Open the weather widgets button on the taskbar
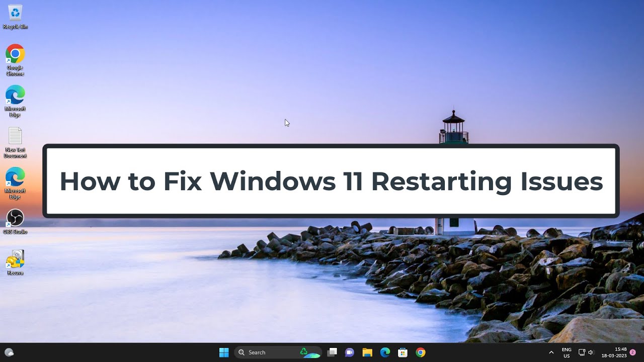The height and width of the screenshot is (362, 644). [9, 352]
